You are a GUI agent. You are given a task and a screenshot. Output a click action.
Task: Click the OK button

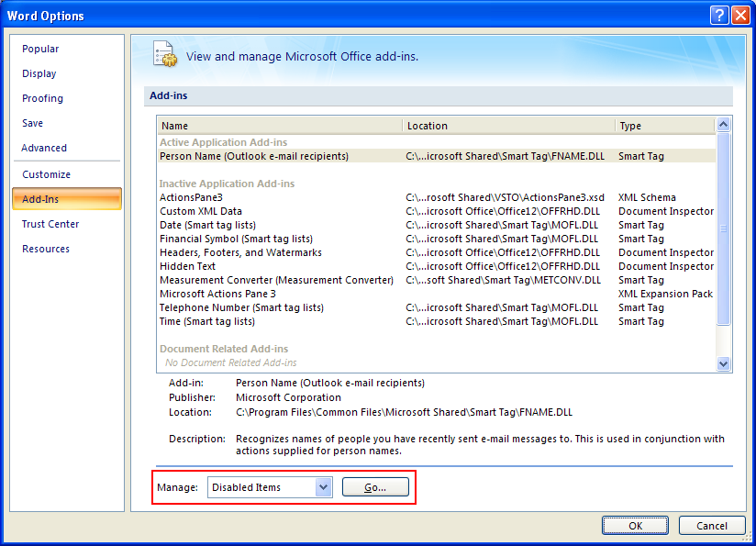635,526
